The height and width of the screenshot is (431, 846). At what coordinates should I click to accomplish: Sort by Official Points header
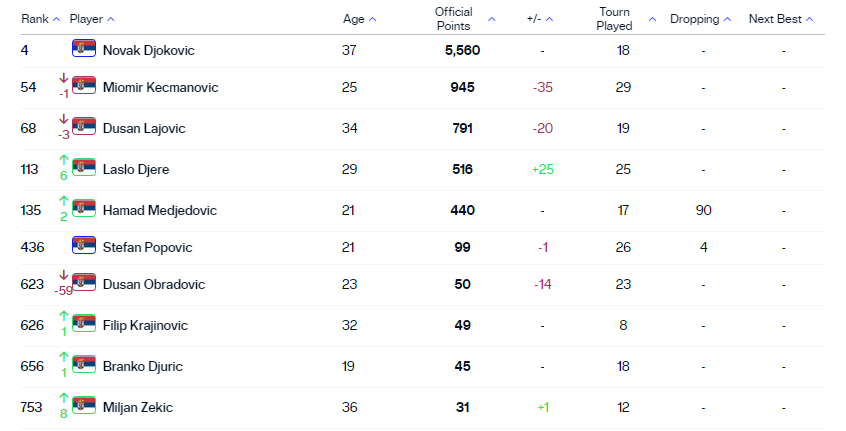[464, 19]
